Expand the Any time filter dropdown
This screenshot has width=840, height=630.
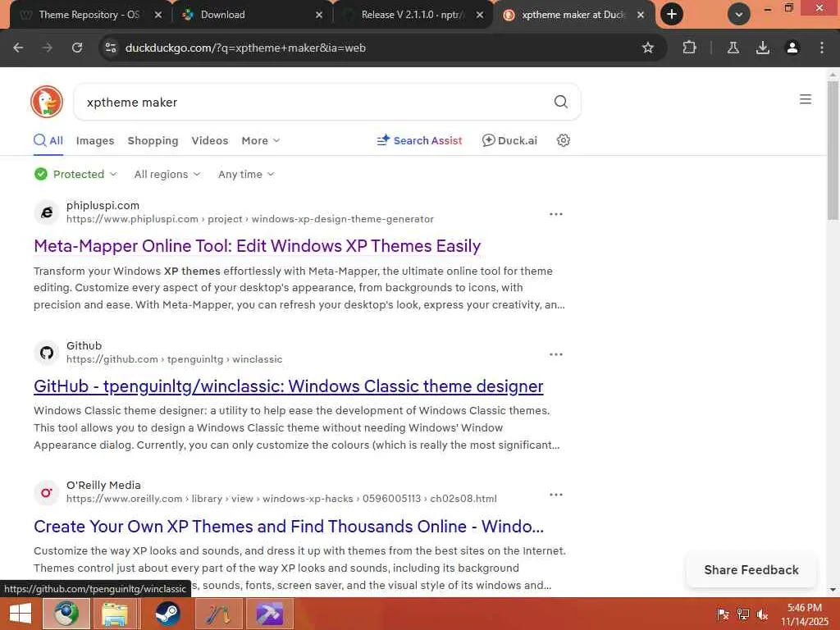tap(246, 174)
